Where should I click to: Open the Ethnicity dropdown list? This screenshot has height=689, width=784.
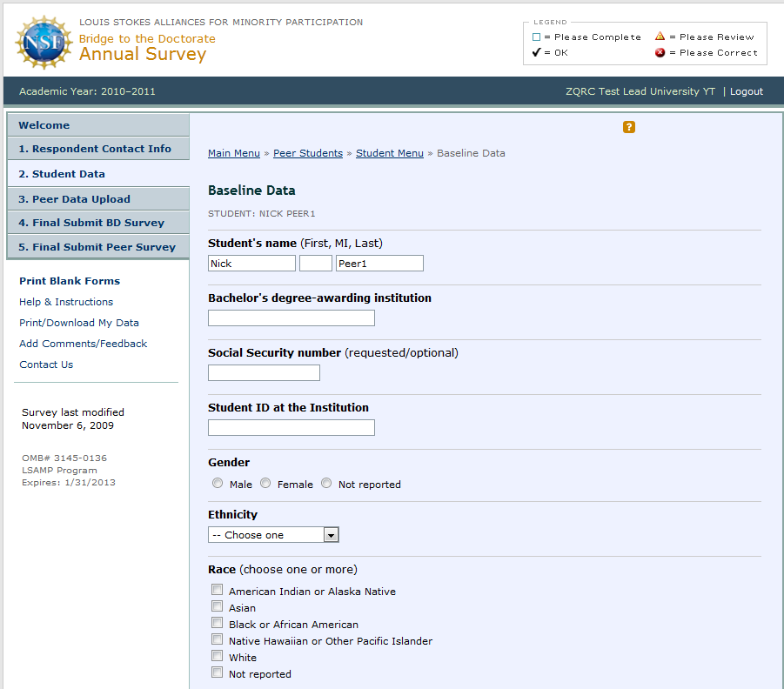coord(273,535)
